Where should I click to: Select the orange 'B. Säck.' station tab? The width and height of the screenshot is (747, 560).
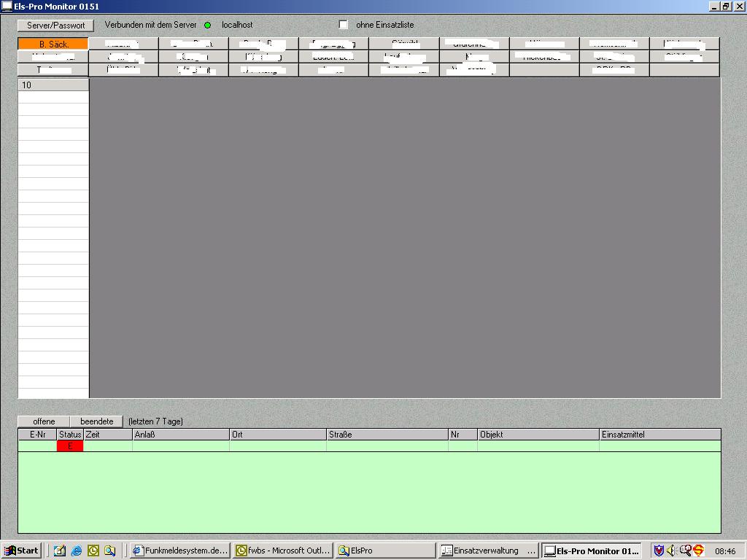coord(53,44)
